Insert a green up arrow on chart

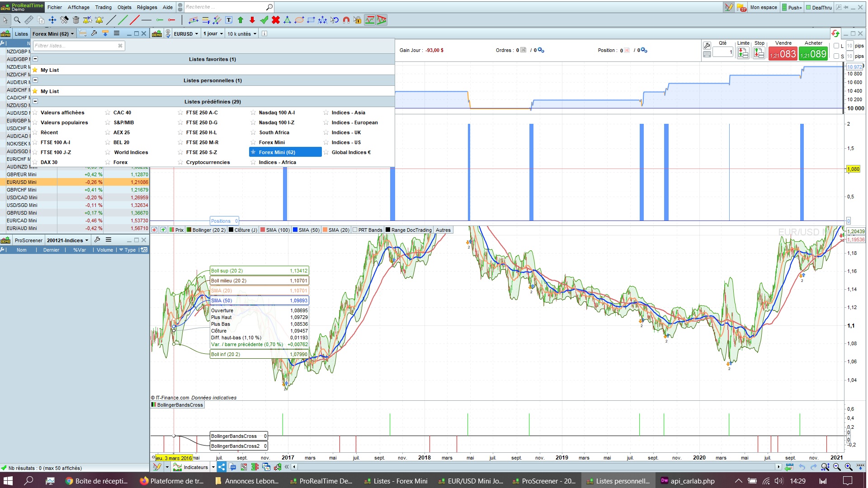click(241, 20)
